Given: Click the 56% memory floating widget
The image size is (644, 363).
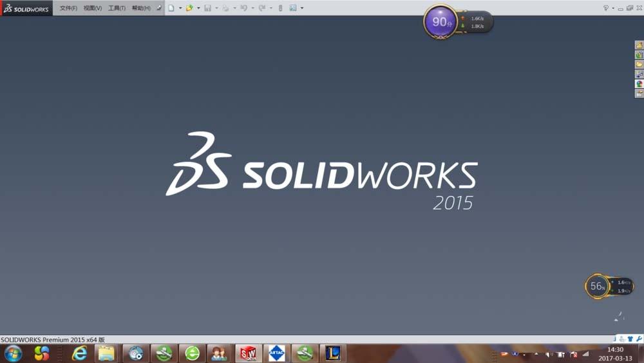Looking at the screenshot, I should click(x=597, y=286).
